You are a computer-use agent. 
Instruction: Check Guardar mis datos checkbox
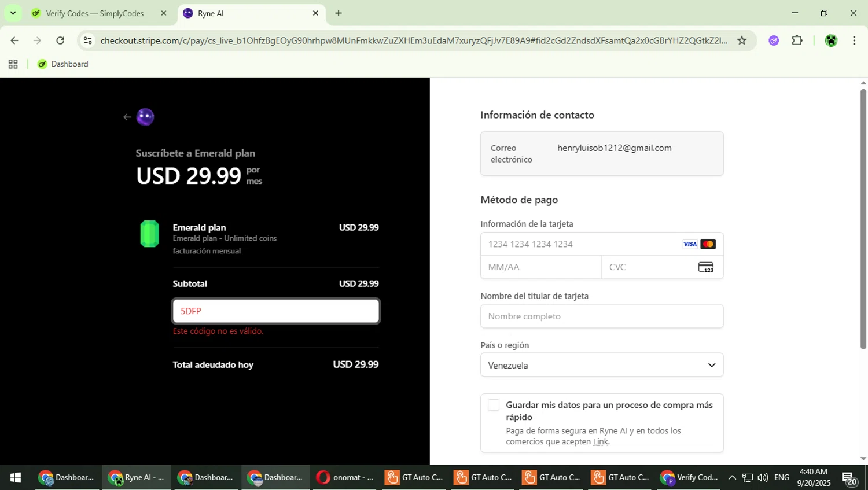(494, 405)
